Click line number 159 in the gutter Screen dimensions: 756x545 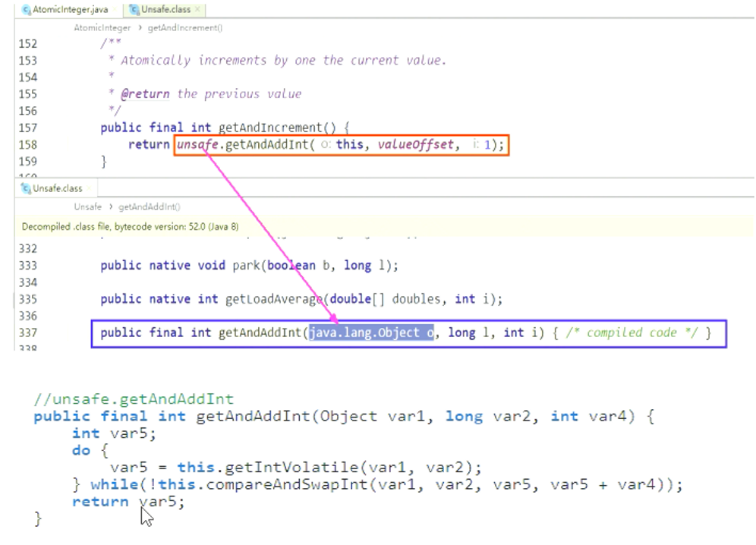[x=27, y=162]
